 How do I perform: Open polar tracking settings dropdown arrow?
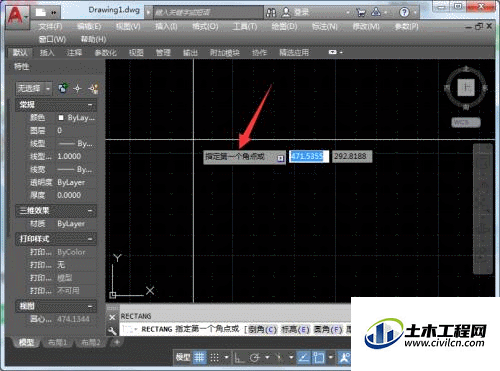267,357
